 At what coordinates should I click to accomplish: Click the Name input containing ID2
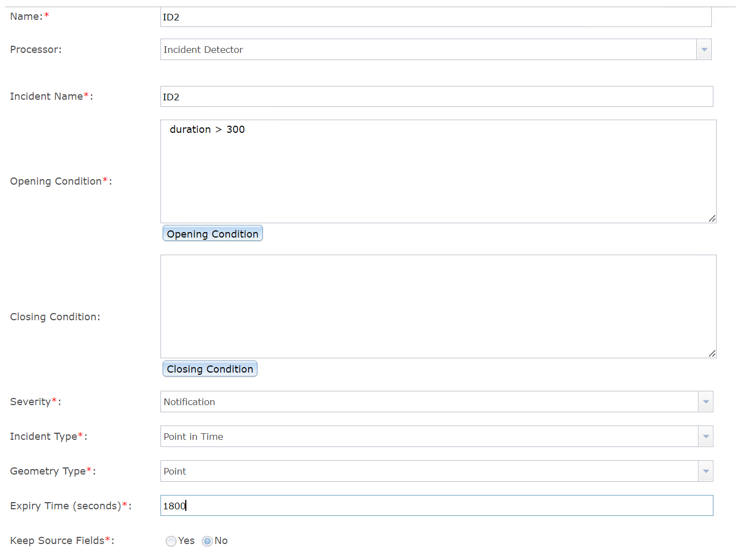coord(386,17)
